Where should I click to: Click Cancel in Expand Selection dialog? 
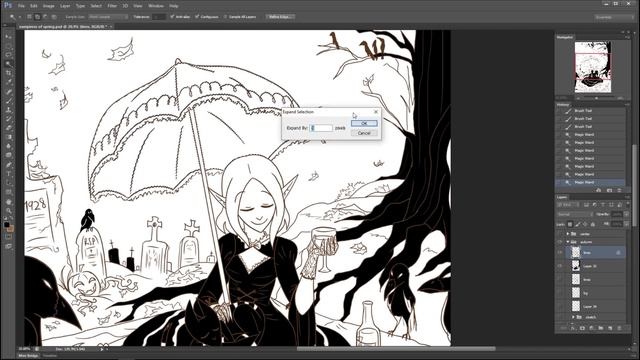tap(364, 133)
